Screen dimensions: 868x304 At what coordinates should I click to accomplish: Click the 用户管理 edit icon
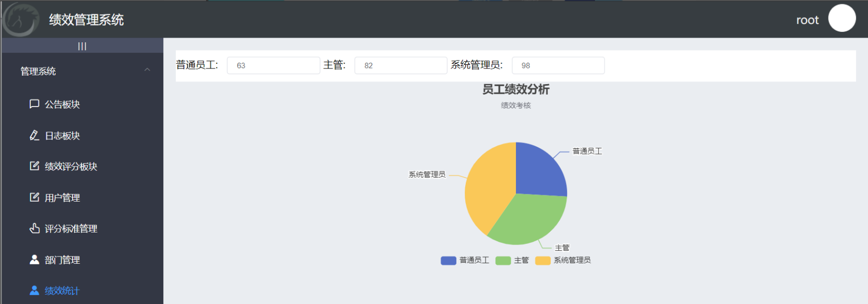34,197
